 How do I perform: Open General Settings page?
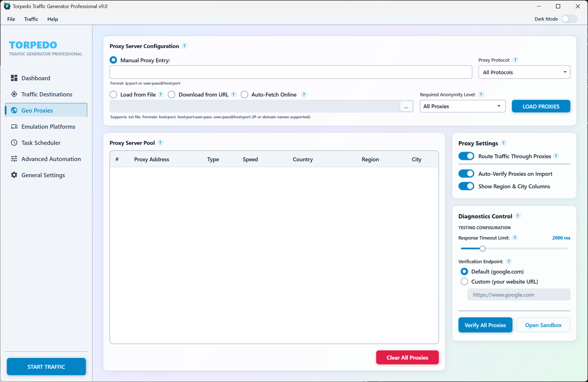(x=46, y=175)
